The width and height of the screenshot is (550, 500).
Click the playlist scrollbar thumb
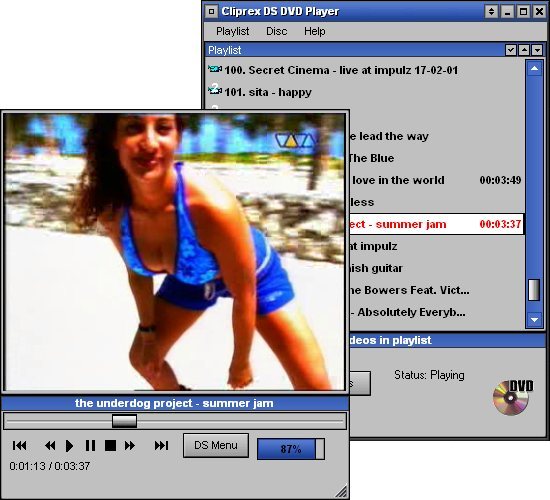click(x=534, y=289)
